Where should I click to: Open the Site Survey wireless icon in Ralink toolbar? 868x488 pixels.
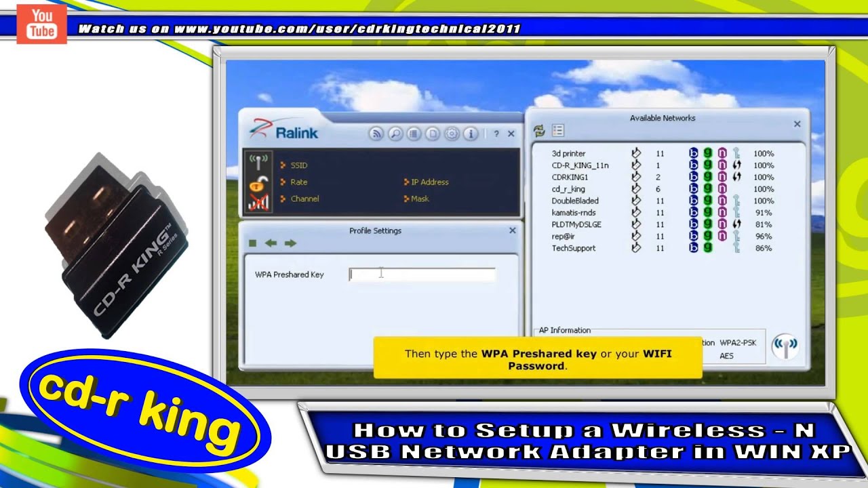pos(376,134)
